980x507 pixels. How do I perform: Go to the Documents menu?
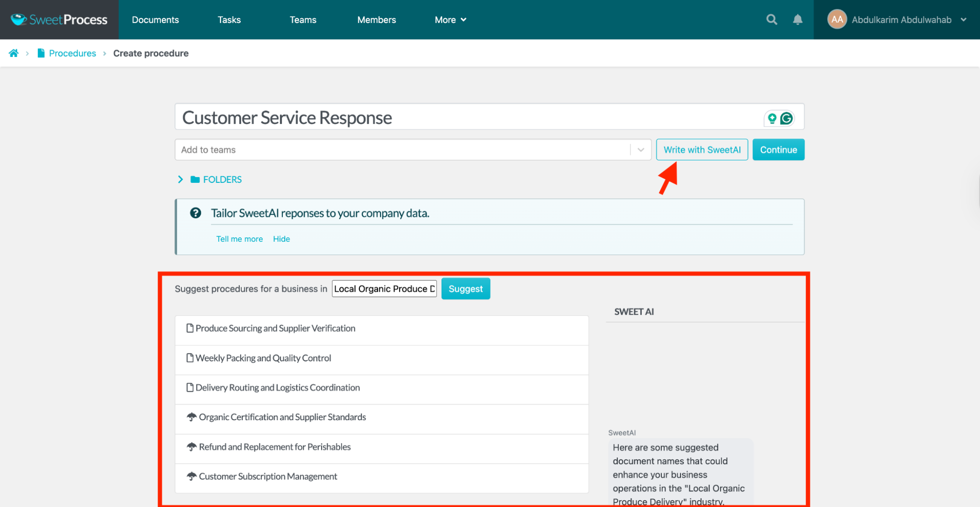[x=155, y=20]
